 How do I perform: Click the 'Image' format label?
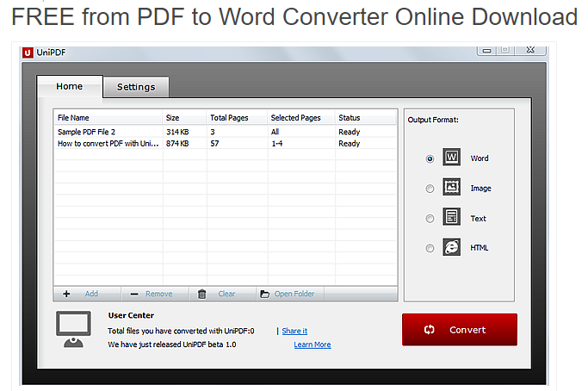[480, 189]
